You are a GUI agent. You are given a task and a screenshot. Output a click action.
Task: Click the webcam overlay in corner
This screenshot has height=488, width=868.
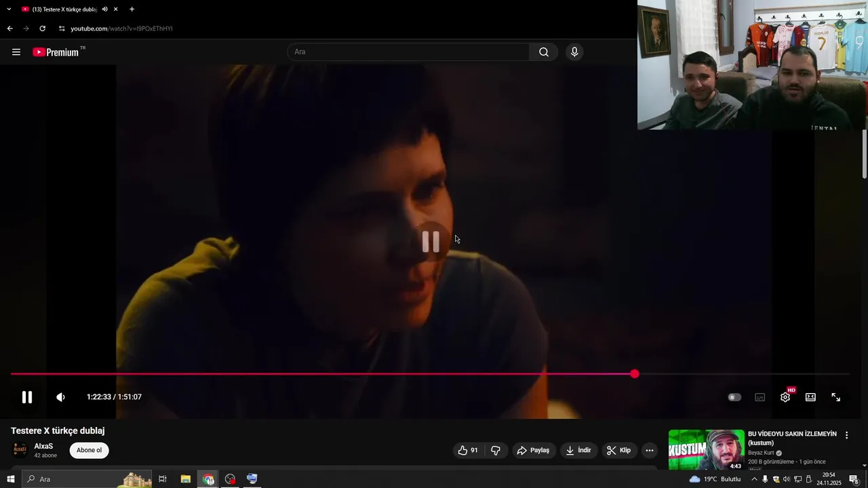(753, 65)
